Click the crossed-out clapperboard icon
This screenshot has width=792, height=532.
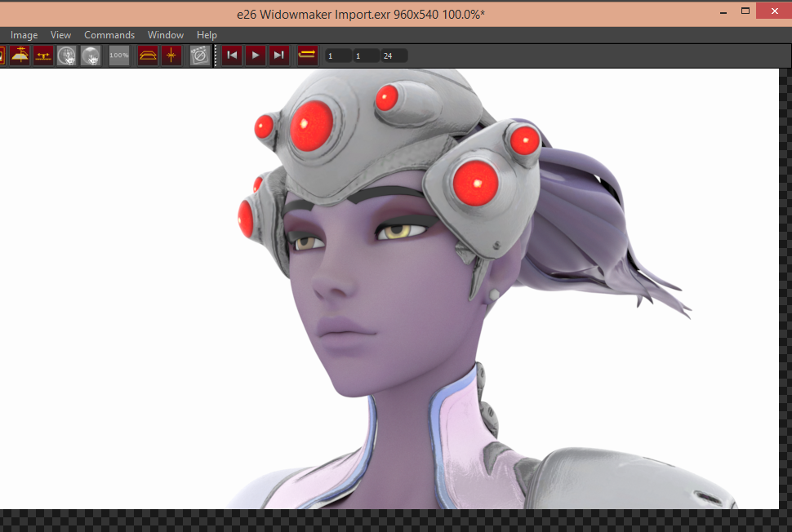[199, 55]
